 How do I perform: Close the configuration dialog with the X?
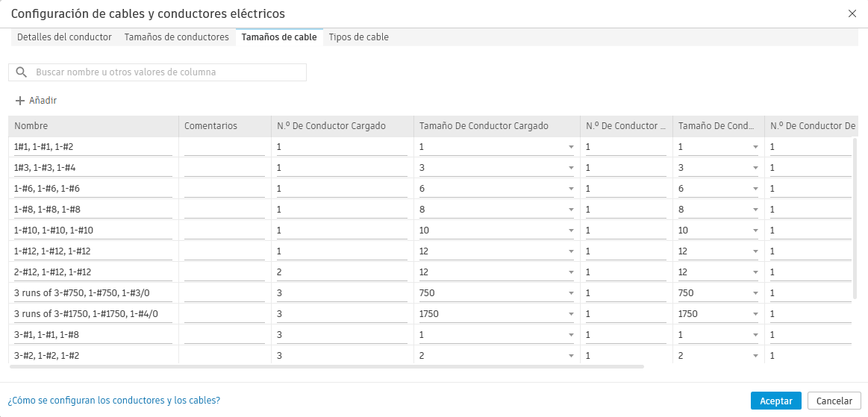tap(852, 13)
